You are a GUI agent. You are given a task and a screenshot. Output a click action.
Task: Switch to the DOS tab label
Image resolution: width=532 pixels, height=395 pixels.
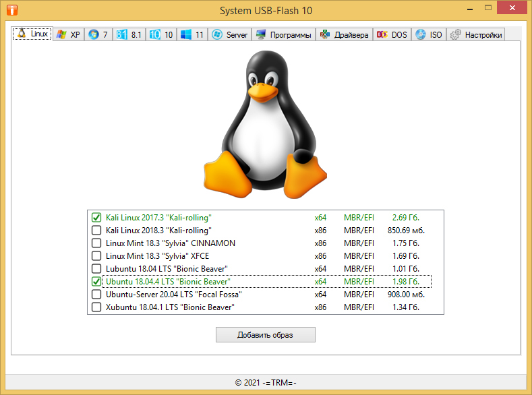(399, 35)
